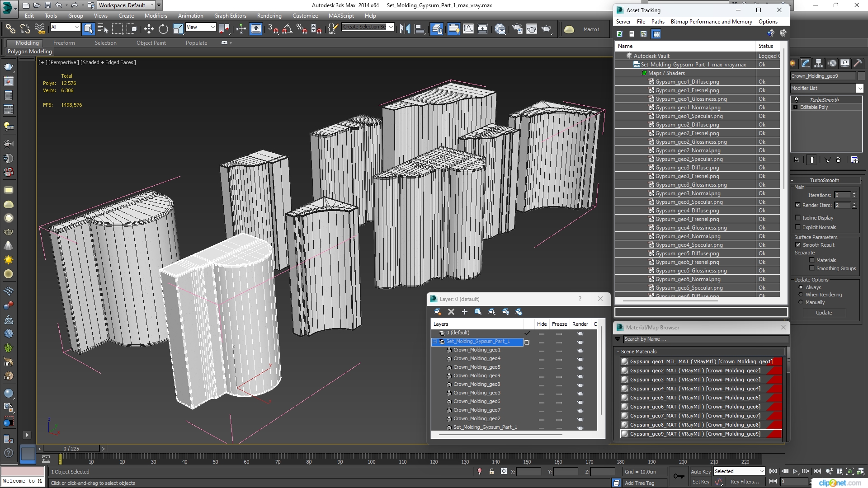Image resolution: width=868 pixels, height=488 pixels.
Task: Click the Render Setup icon
Action: tap(517, 29)
